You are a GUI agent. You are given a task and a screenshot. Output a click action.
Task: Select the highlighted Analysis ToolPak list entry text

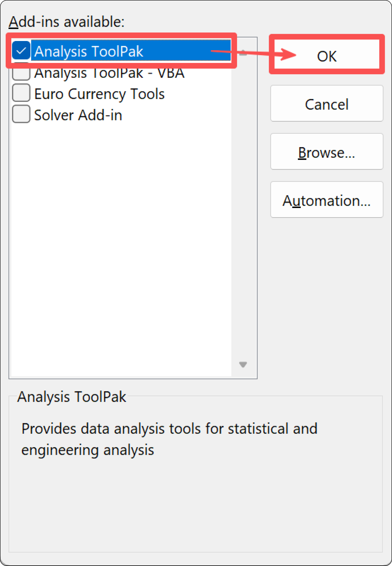coord(89,51)
